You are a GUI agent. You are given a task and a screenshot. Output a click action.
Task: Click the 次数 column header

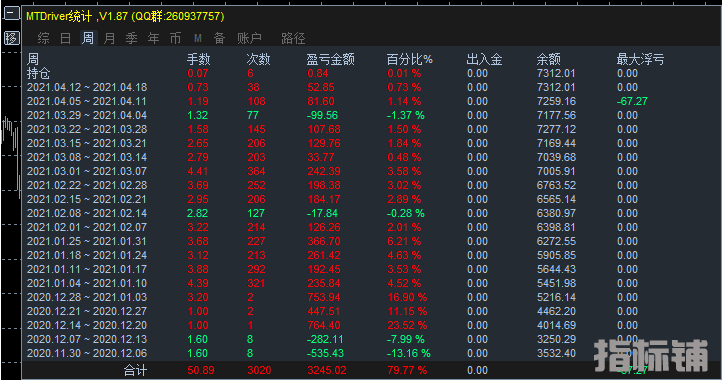click(258, 59)
